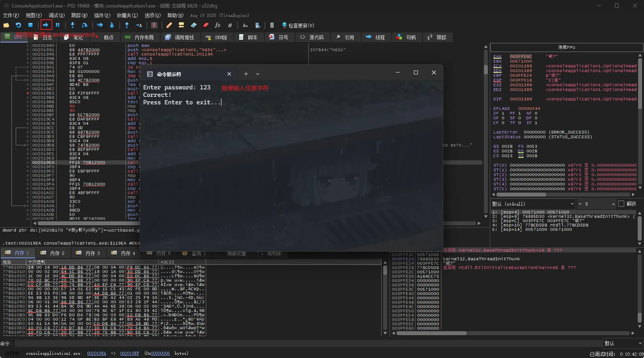Switch to the 源代码 tab
The height and width of the screenshot is (358, 644).
[312, 37]
